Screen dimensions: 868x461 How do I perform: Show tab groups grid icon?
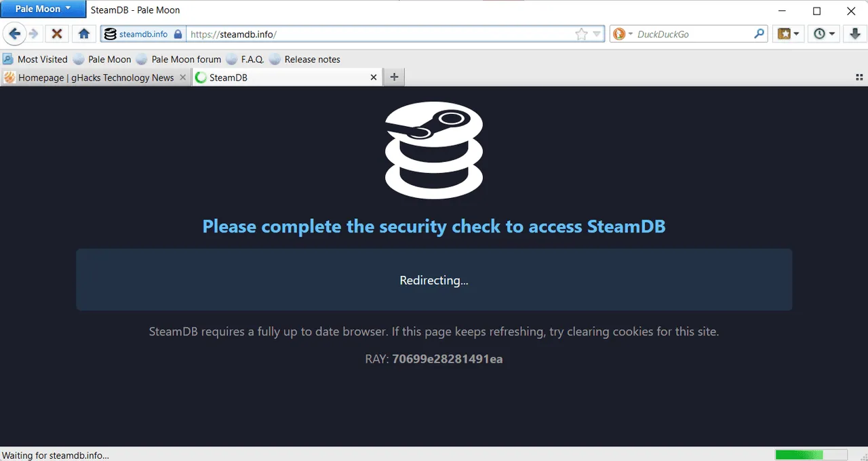point(859,77)
